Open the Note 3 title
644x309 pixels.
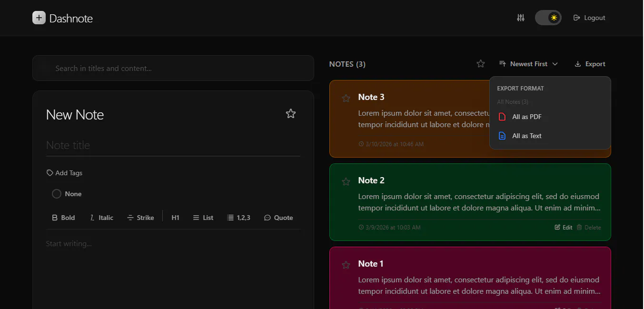point(371,97)
